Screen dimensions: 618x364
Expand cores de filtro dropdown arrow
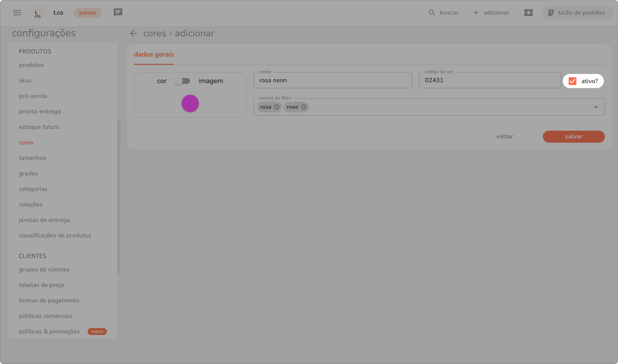point(596,107)
